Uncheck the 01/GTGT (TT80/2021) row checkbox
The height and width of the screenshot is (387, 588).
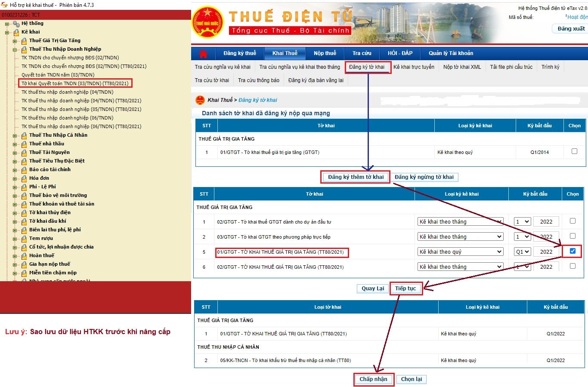pyautogui.click(x=573, y=251)
